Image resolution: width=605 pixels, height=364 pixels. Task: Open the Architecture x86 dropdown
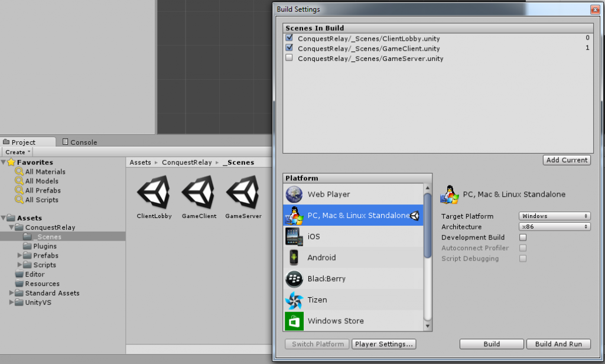pos(554,226)
